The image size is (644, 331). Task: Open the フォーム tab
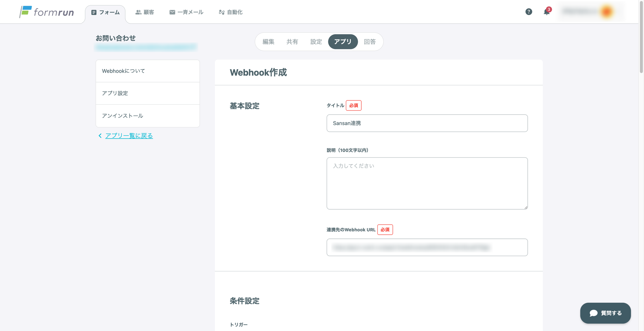coord(105,12)
